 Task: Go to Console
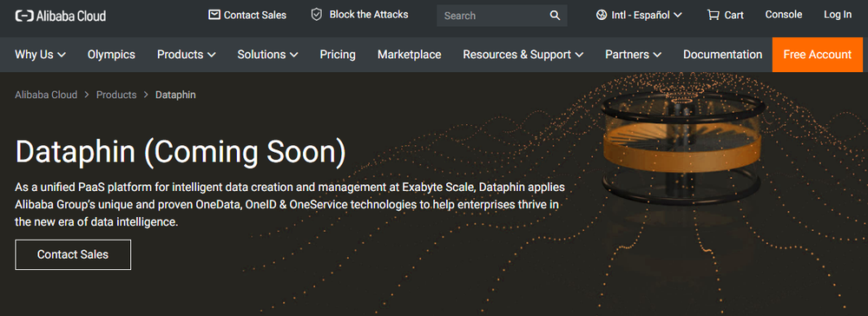(x=783, y=15)
